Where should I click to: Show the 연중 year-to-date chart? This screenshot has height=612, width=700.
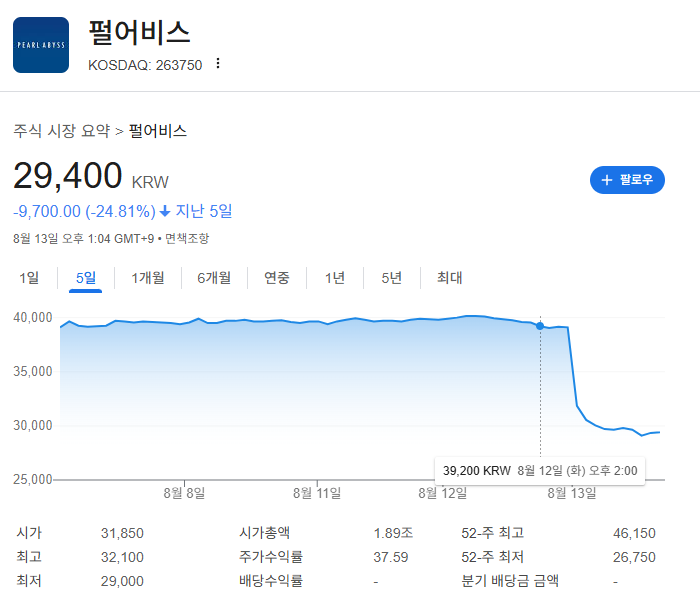coord(277,278)
